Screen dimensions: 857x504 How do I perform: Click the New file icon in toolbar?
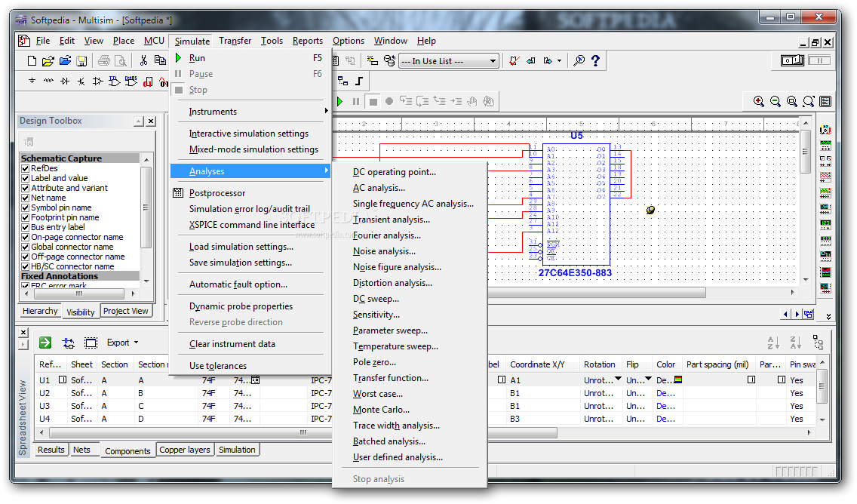click(x=32, y=60)
